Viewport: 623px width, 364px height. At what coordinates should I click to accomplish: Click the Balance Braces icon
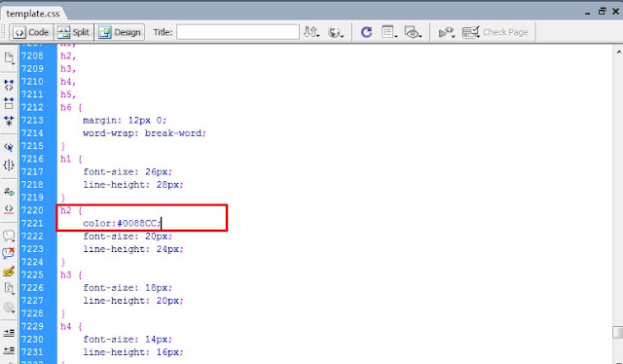[x=9, y=164]
